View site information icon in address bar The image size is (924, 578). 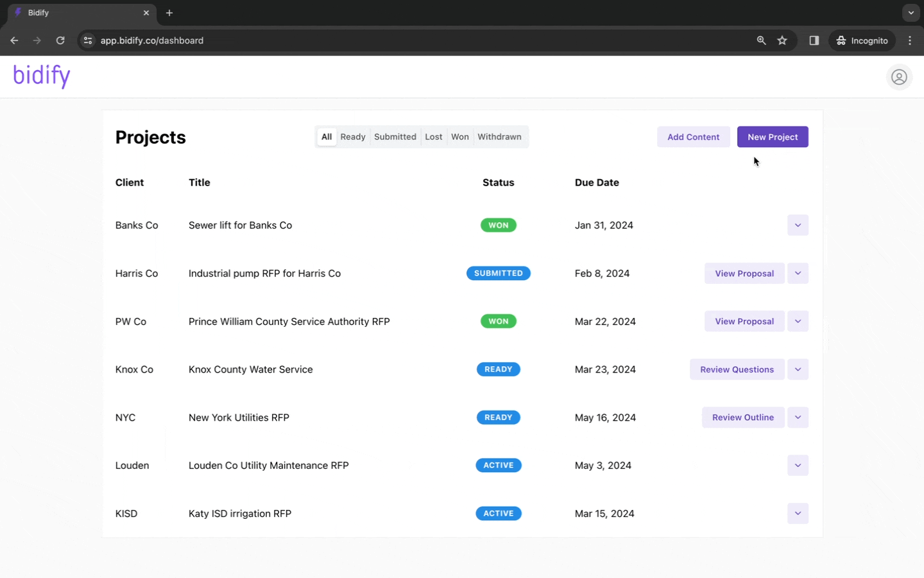point(88,40)
